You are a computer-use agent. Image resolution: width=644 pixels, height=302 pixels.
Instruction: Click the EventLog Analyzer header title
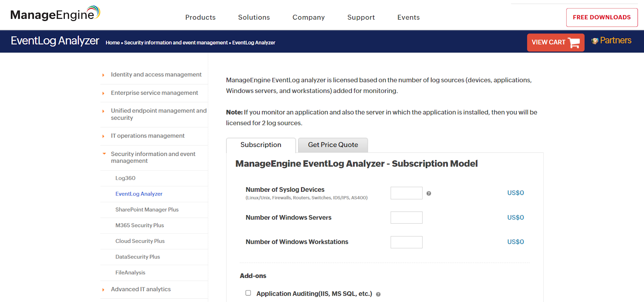[55, 41]
